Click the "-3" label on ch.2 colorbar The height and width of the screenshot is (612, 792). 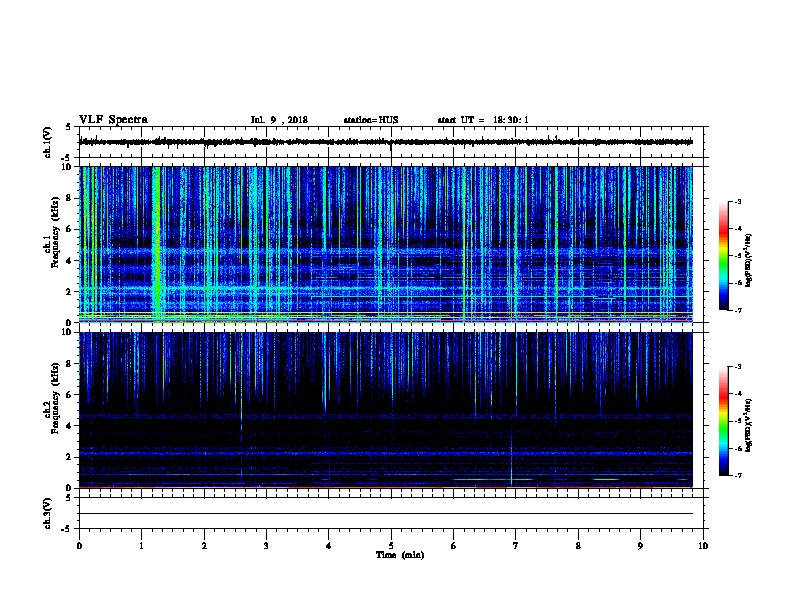(x=737, y=367)
